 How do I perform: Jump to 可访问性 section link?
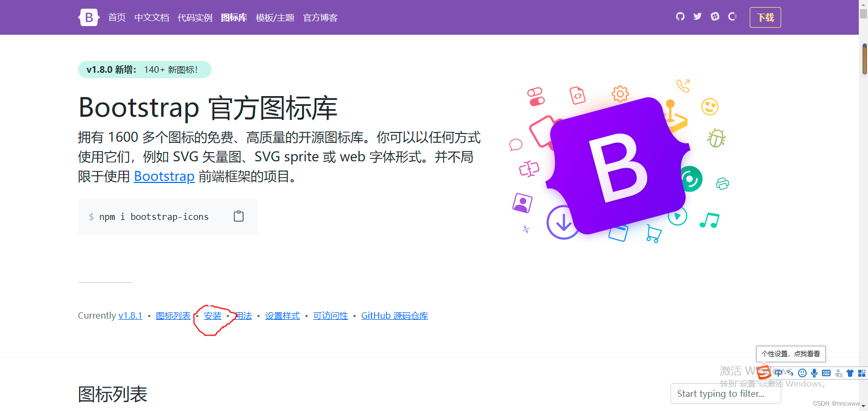pyautogui.click(x=330, y=315)
